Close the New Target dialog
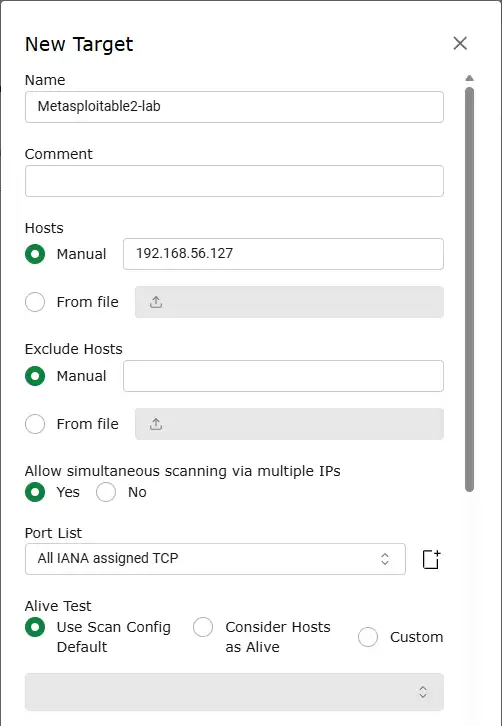Screen dimensions: 502x726 coord(460,44)
